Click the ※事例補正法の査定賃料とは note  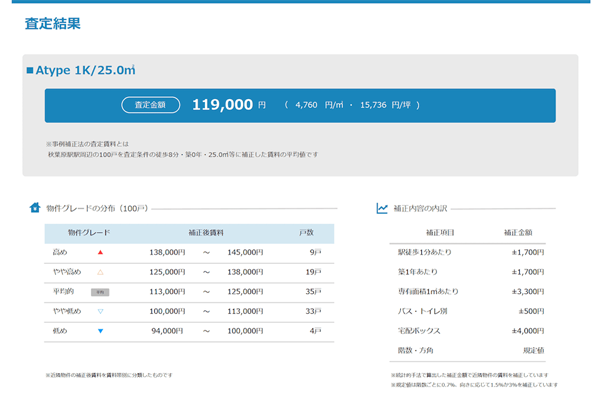87,144
